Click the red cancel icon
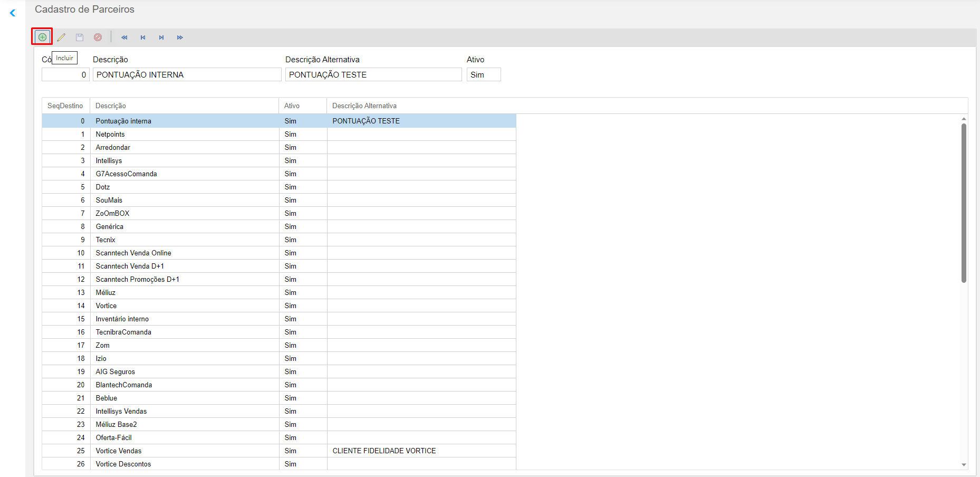The width and height of the screenshot is (980, 477). (x=98, y=37)
